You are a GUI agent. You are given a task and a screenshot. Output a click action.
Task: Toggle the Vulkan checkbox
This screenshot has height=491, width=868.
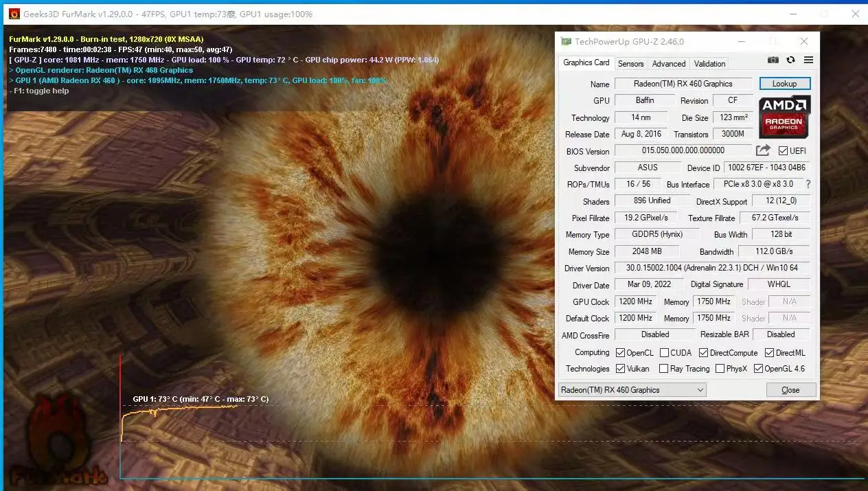[x=621, y=369]
